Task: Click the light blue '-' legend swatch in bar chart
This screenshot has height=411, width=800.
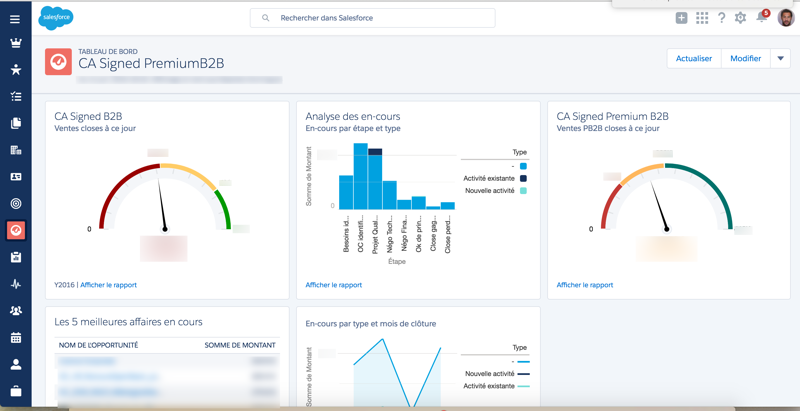Action: (523, 166)
